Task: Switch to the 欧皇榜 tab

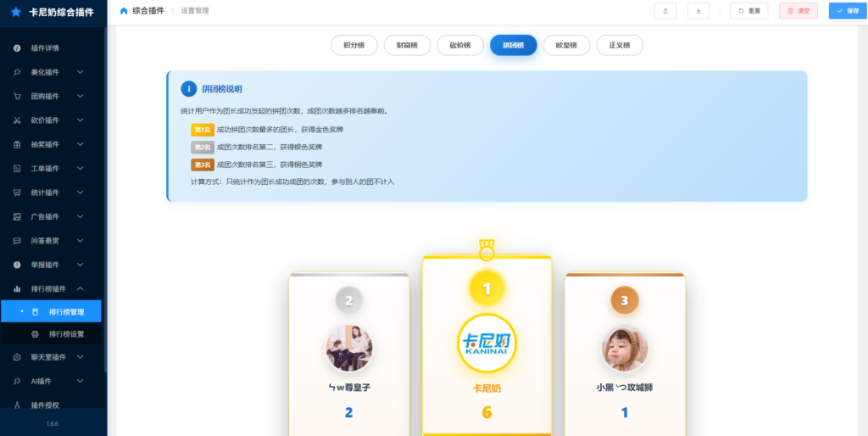Action: pyautogui.click(x=567, y=46)
